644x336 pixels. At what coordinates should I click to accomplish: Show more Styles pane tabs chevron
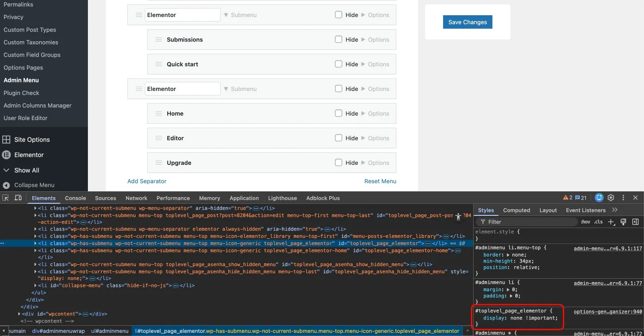615,210
